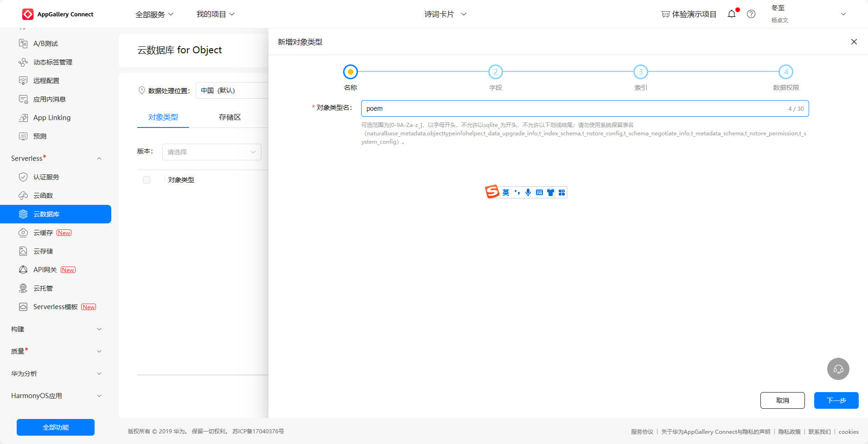Open the 版本 请选择 dropdown

[x=212, y=152]
